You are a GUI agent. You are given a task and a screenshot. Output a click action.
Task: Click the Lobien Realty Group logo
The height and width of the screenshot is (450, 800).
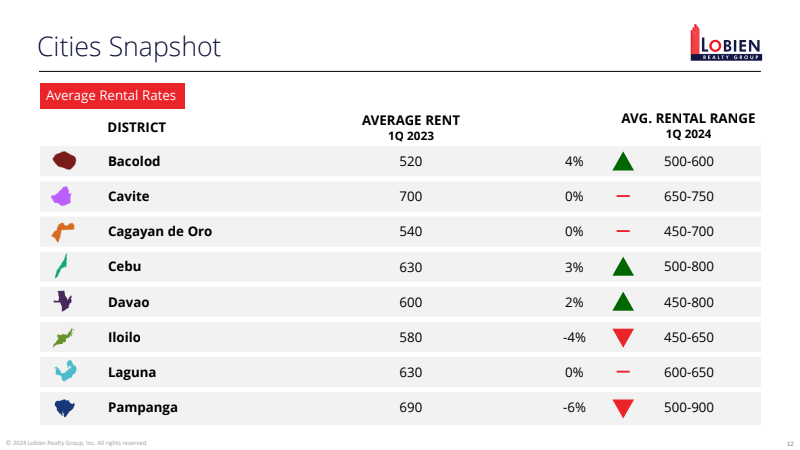[x=726, y=43]
